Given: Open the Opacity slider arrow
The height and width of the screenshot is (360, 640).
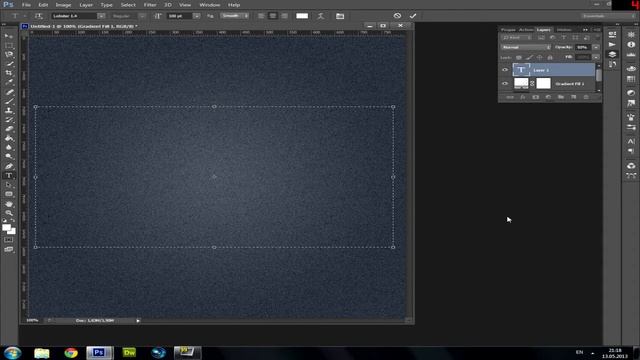Looking at the screenshot, I should tap(596, 47).
